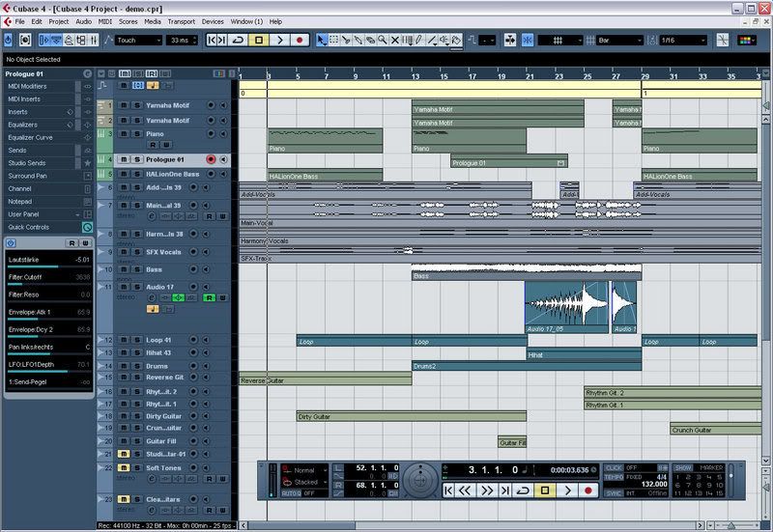Pick the Glue tool in toolbar
Image resolution: width=773 pixels, height=532 pixels.
358,40
